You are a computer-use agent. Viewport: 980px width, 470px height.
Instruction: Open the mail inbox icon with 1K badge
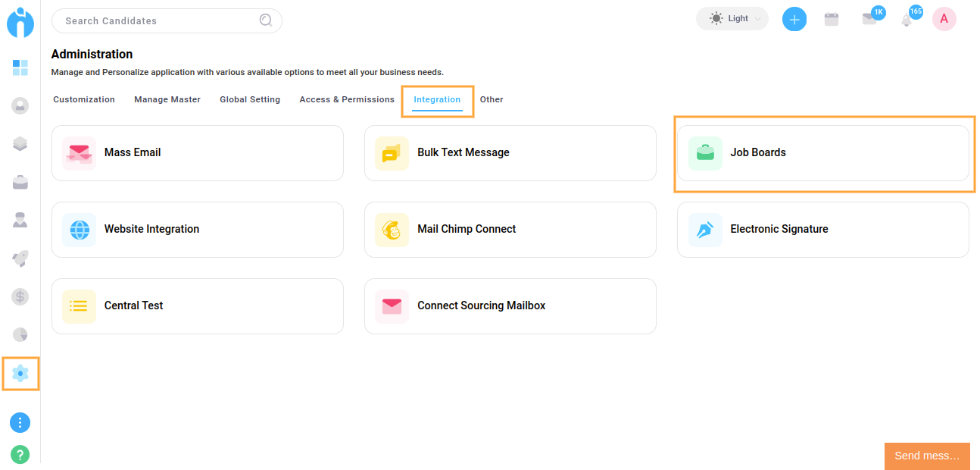click(869, 20)
